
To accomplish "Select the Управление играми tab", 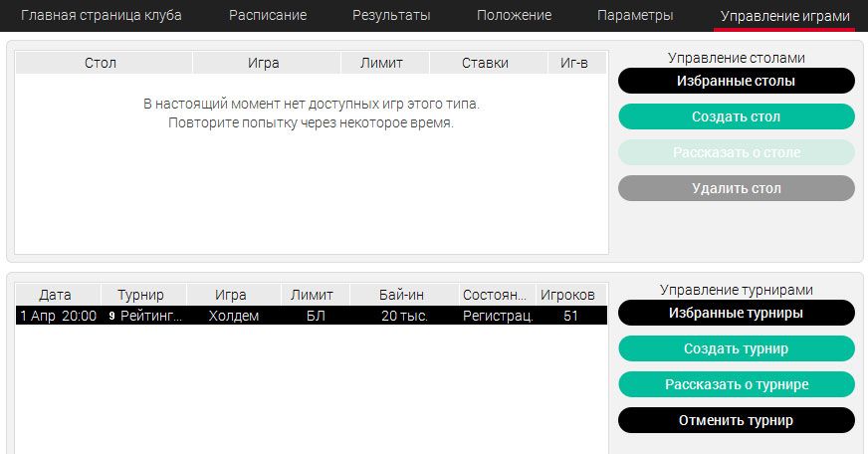I will 785,16.
